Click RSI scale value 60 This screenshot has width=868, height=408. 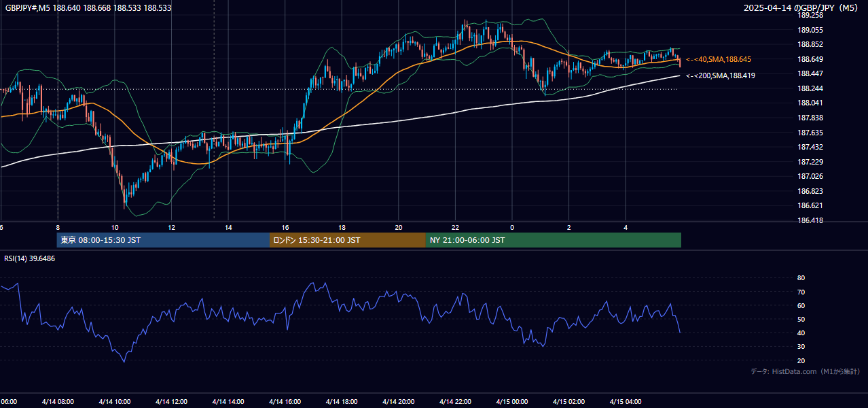[x=801, y=305]
